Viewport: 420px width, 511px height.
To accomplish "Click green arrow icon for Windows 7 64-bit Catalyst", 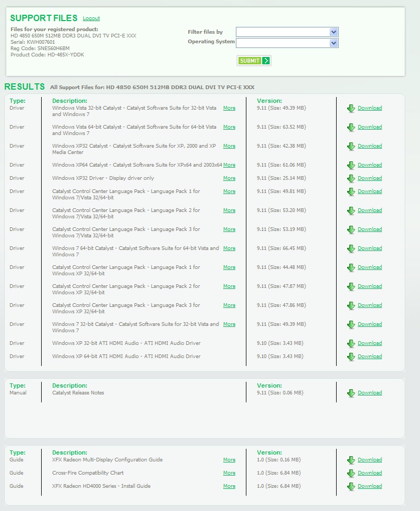I will click(x=351, y=249).
